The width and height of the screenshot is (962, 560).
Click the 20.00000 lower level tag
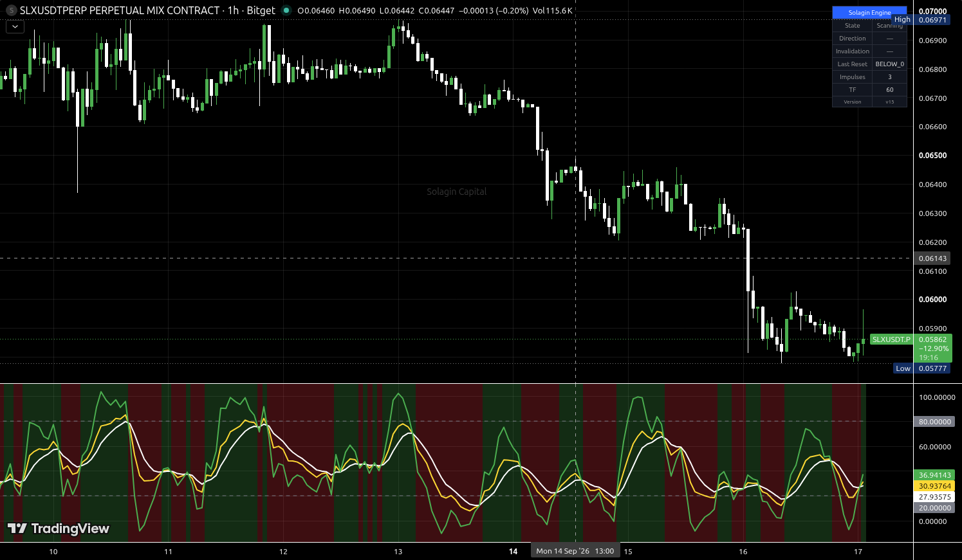pos(934,508)
